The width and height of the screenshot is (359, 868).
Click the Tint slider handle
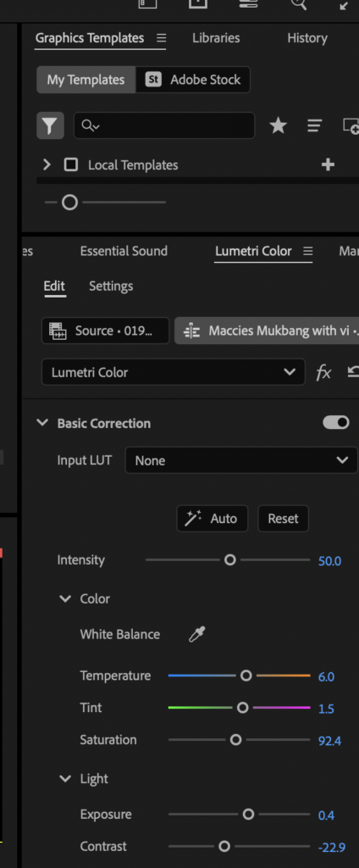point(242,708)
